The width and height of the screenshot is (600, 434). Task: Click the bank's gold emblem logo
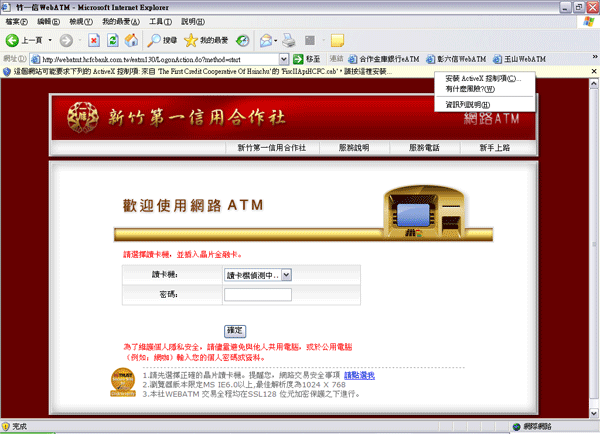click(x=82, y=117)
